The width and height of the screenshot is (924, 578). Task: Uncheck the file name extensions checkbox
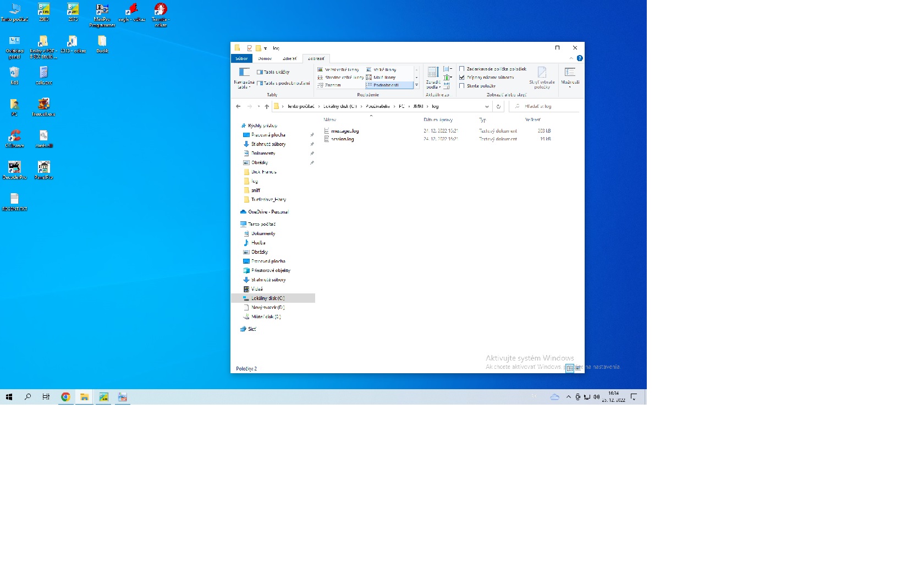(x=462, y=78)
